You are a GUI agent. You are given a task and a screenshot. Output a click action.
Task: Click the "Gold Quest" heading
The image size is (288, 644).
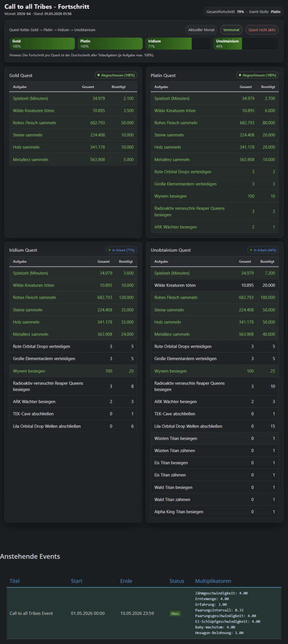21,76
